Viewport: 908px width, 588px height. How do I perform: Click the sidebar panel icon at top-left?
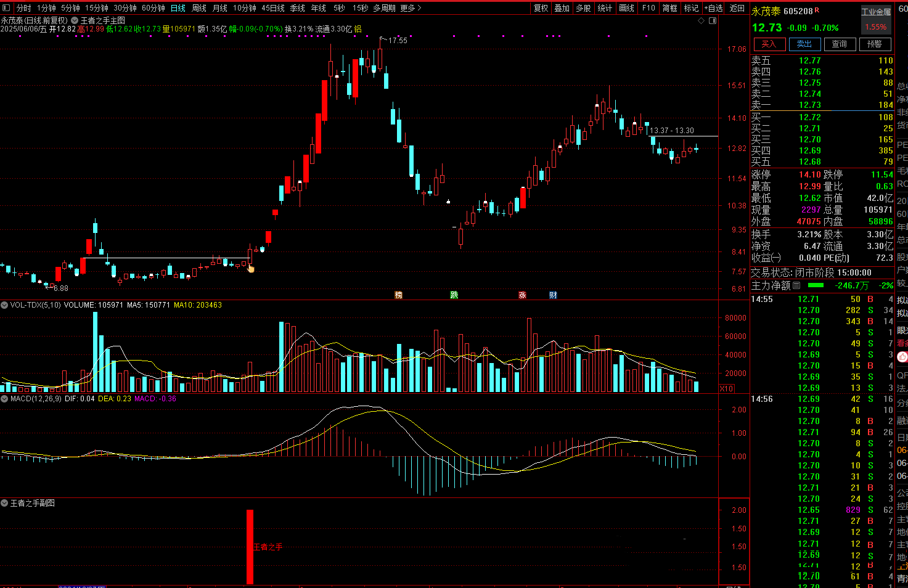click(6, 8)
